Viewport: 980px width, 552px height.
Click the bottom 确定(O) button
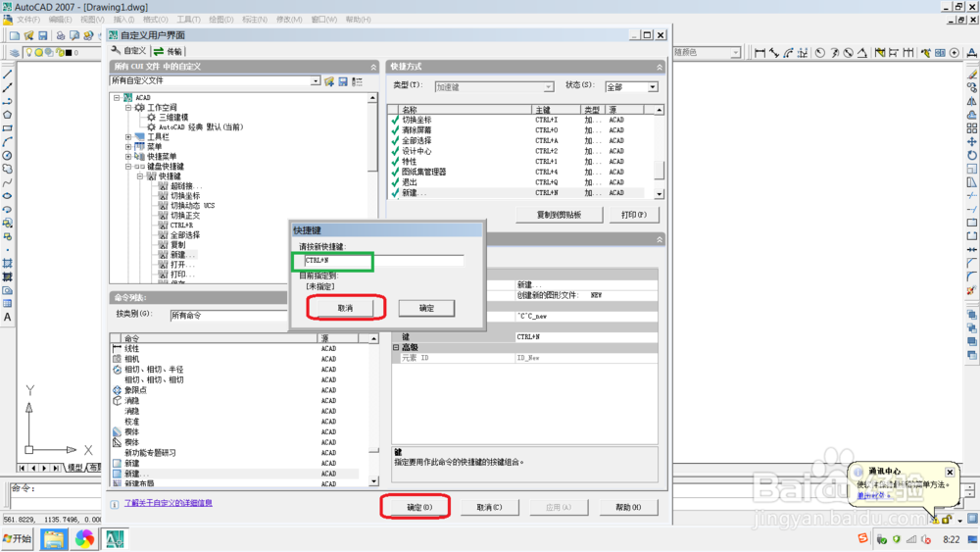pyautogui.click(x=419, y=507)
